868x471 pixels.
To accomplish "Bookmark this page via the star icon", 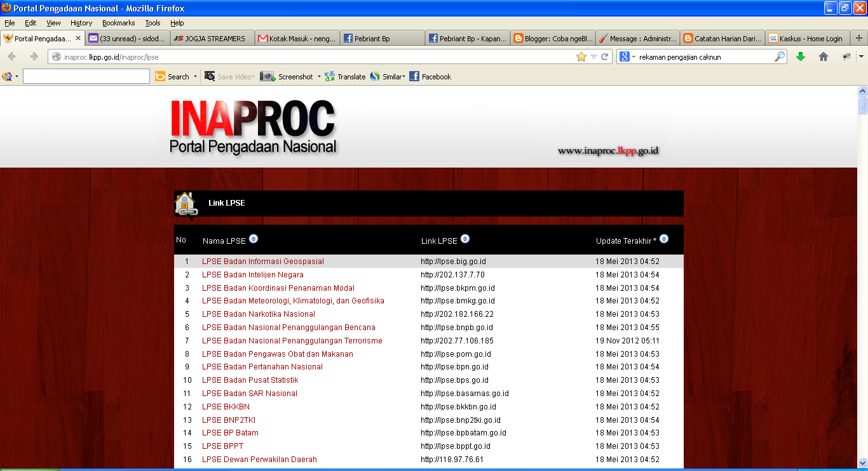I will 581,56.
